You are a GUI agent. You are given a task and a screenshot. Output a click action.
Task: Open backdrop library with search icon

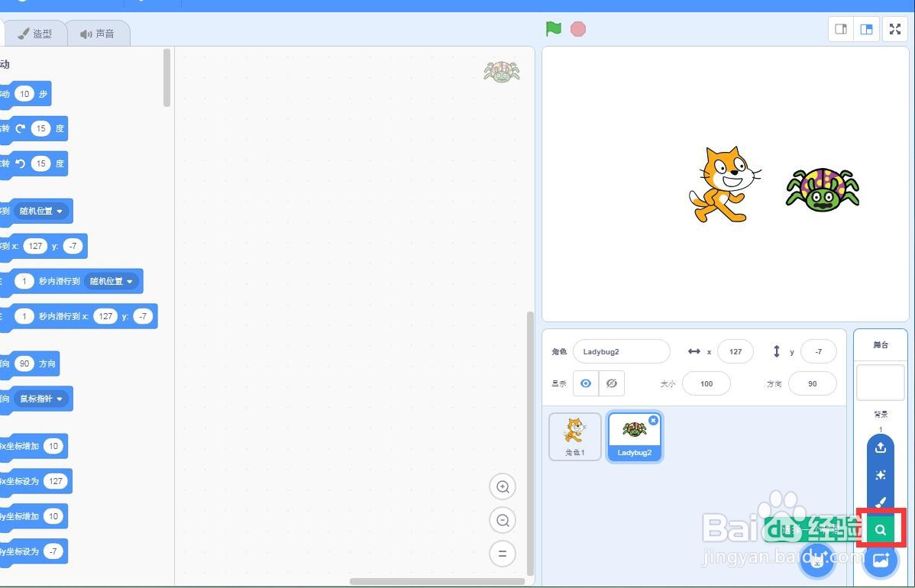(x=881, y=530)
